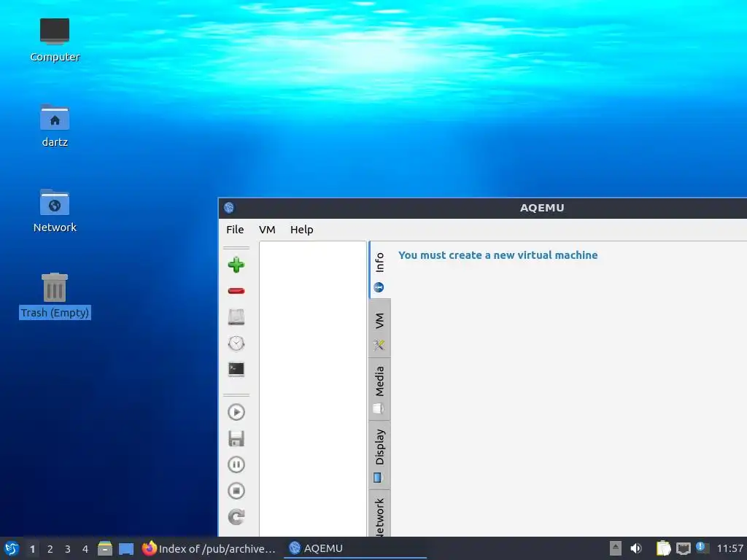Open the file manager launcher in the panel
747x560 pixels.
coord(105,548)
